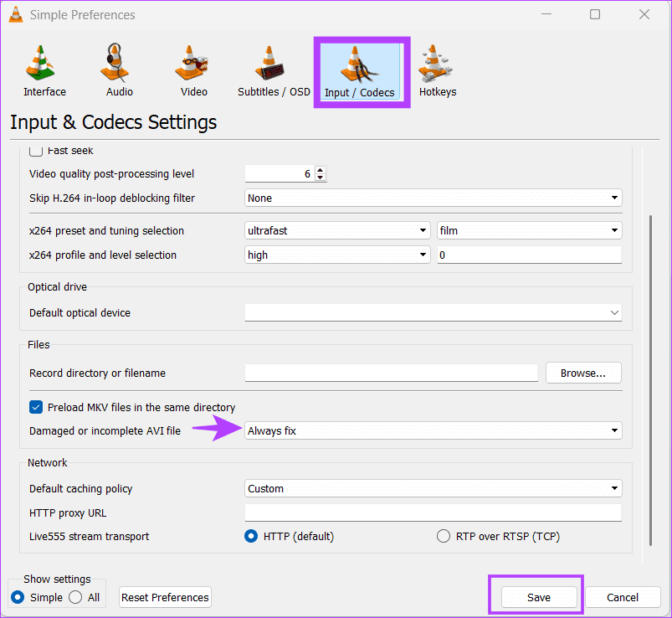
Task: Close the Simple Preferences window
Action: pos(644,14)
